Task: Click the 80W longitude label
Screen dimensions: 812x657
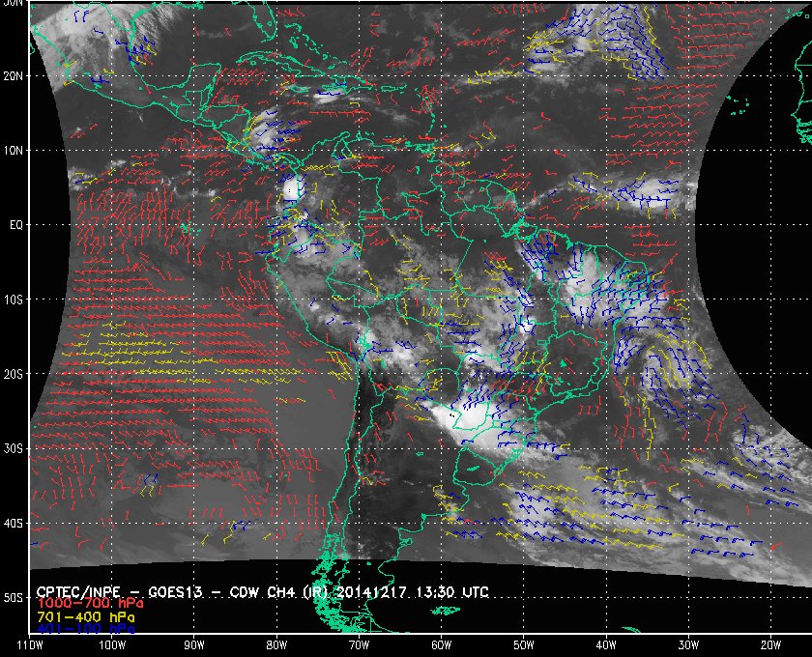Action: (x=276, y=645)
